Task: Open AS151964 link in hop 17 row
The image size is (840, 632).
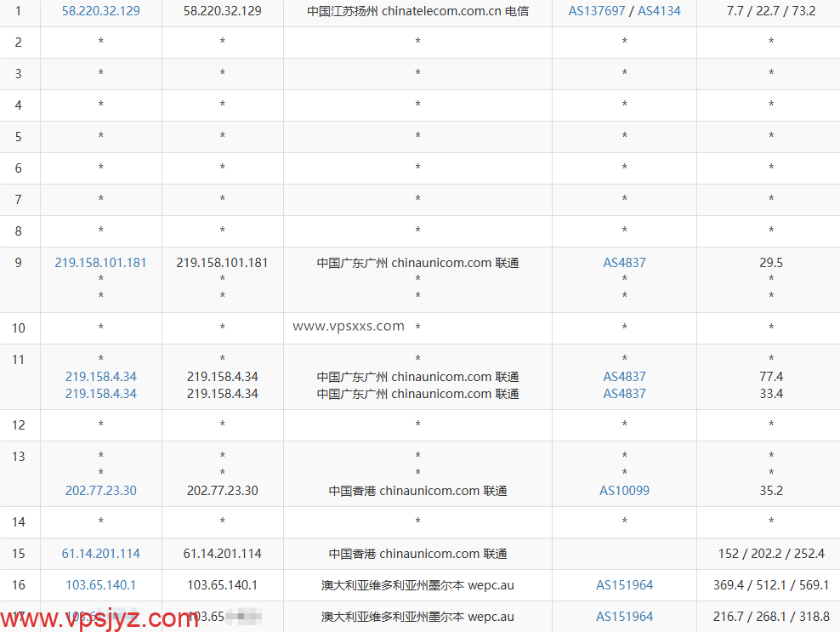Action: click(624, 617)
